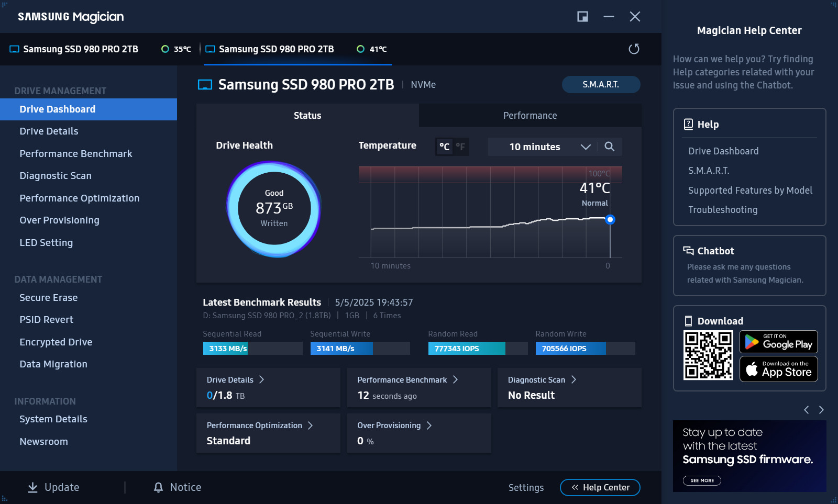Open the App Store download badge
The image size is (838, 504).
point(778,369)
